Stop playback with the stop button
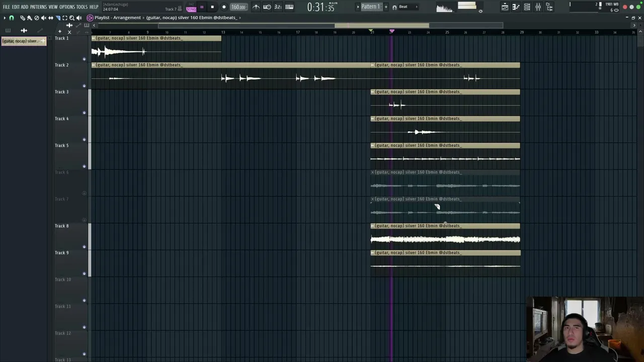Image resolution: width=644 pixels, height=362 pixels. click(x=212, y=7)
